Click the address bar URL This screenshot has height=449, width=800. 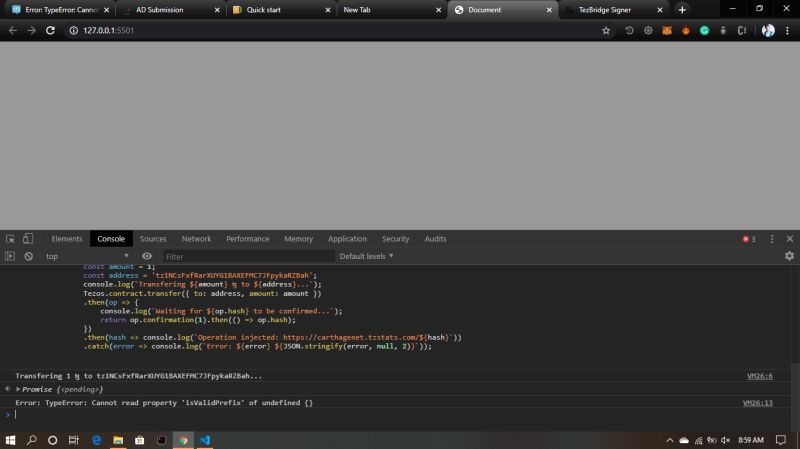click(x=108, y=31)
